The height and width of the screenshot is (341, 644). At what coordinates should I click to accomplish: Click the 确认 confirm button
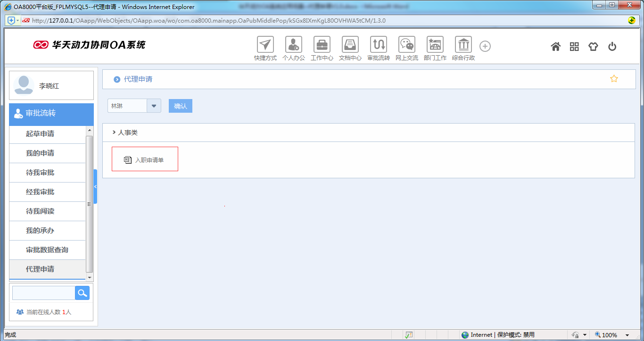(x=181, y=106)
